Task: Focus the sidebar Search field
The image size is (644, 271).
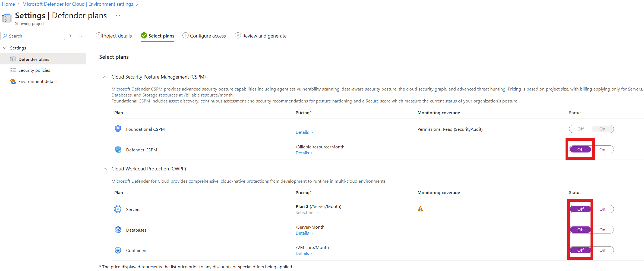Action: [x=33, y=36]
